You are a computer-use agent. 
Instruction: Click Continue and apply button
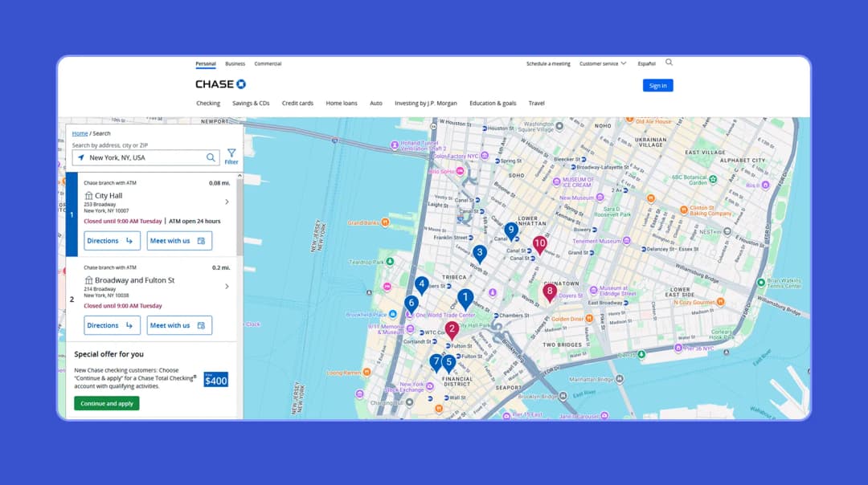tap(107, 404)
